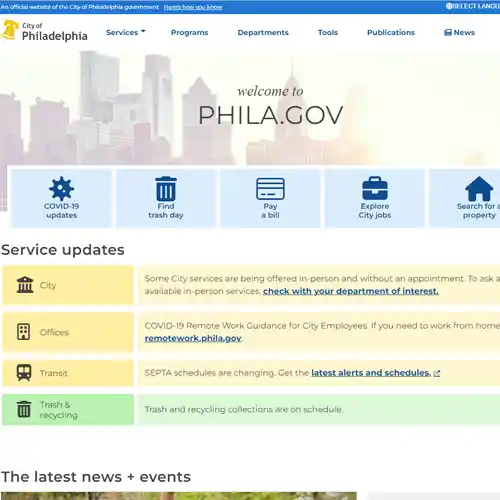The image size is (500, 500).
Task: Click the 'Pay a bill' label text
Action: point(270,211)
